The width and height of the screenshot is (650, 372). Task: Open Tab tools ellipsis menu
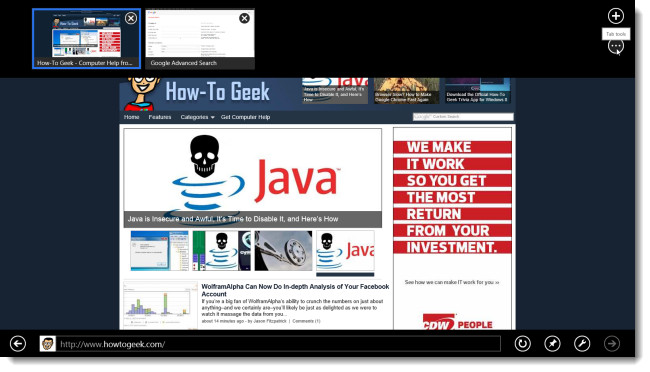616,46
